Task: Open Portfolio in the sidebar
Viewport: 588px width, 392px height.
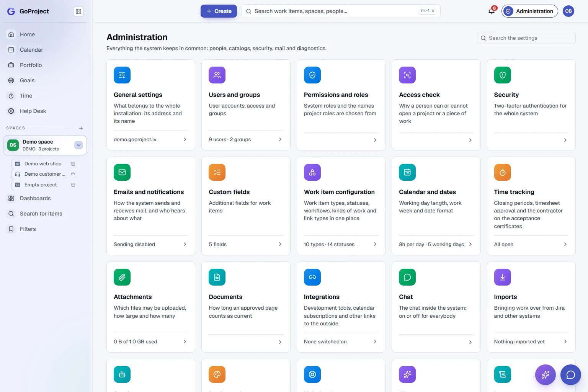Action: [x=45, y=65]
